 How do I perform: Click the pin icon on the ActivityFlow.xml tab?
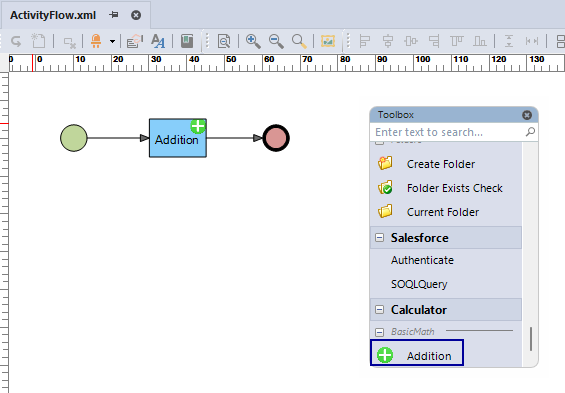click(114, 15)
